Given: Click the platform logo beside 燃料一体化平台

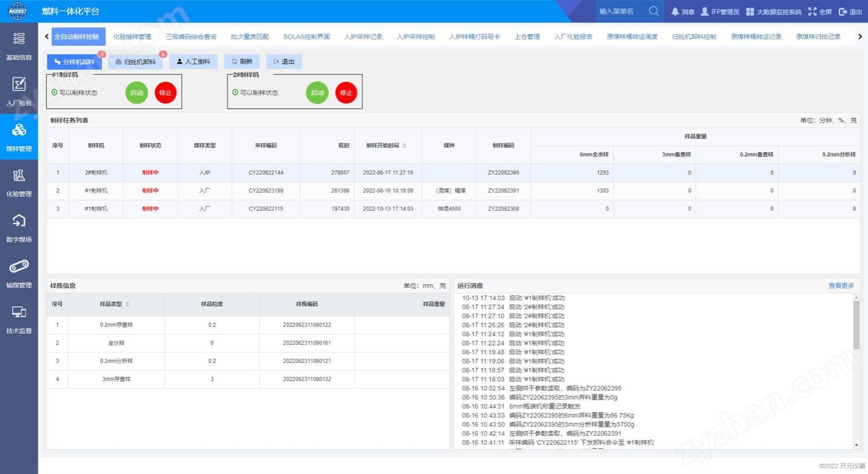Looking at the screenshot, I should click(18, 11).
